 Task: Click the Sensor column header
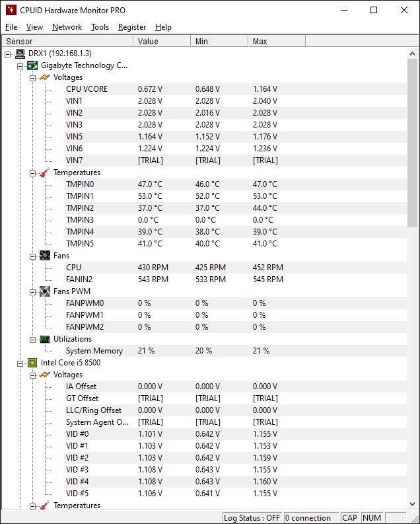[67, 41]
